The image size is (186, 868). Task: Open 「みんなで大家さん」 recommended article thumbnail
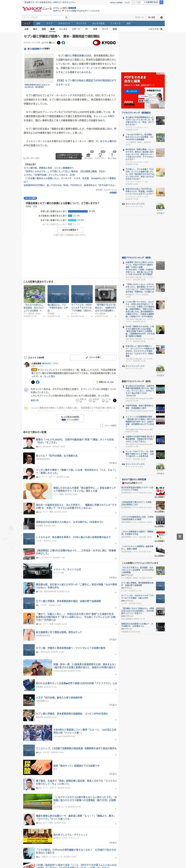point(34,294)
